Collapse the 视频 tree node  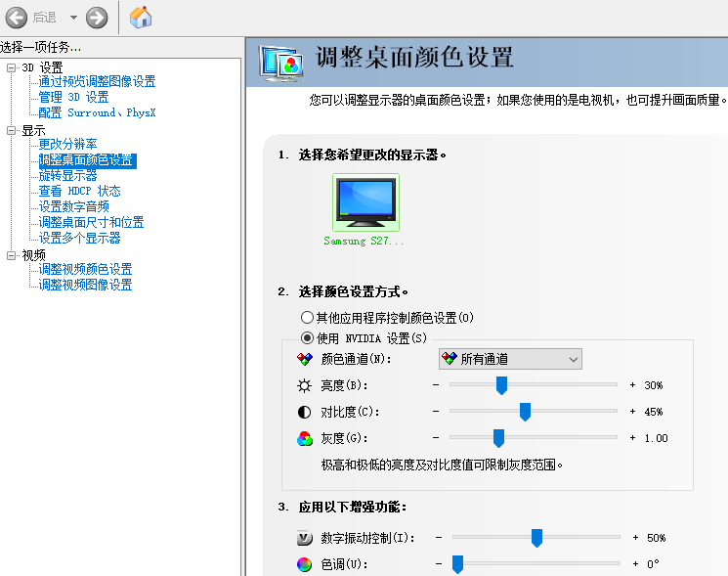coord(12,255)
